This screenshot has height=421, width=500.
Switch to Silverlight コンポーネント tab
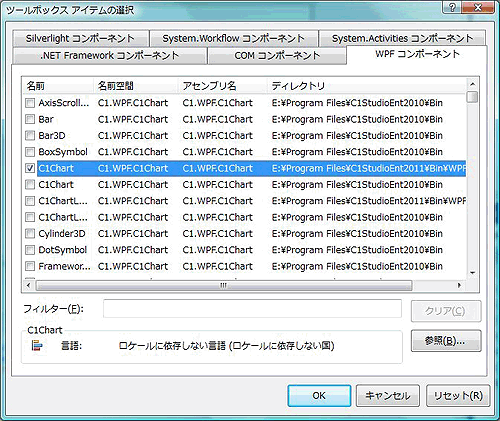click(x=81, y=39)
